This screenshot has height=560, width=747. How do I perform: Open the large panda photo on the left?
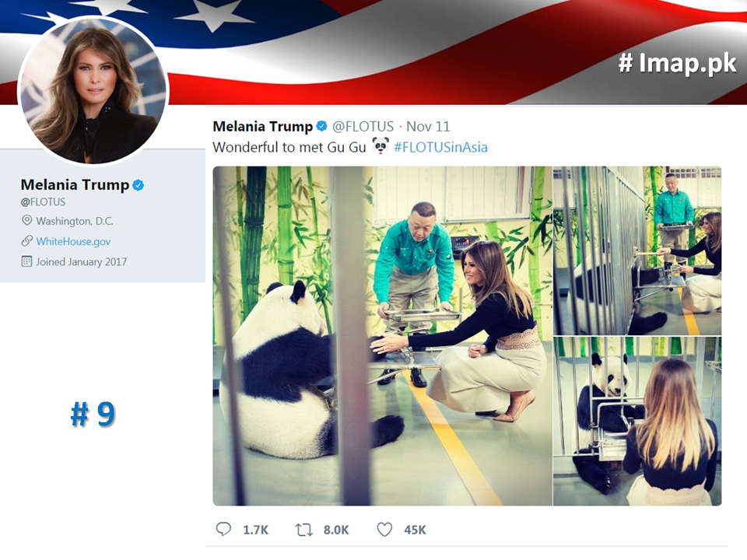[x=381, y=336]
